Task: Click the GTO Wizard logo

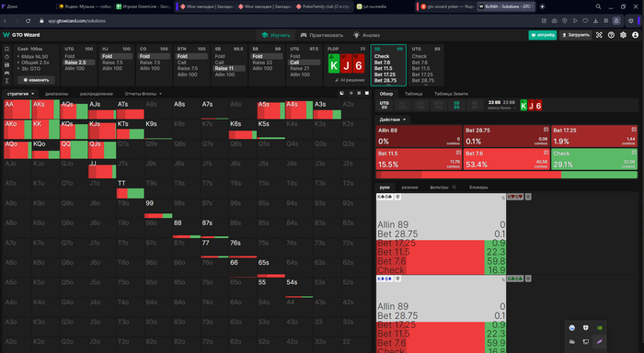Action: [21, 35]
